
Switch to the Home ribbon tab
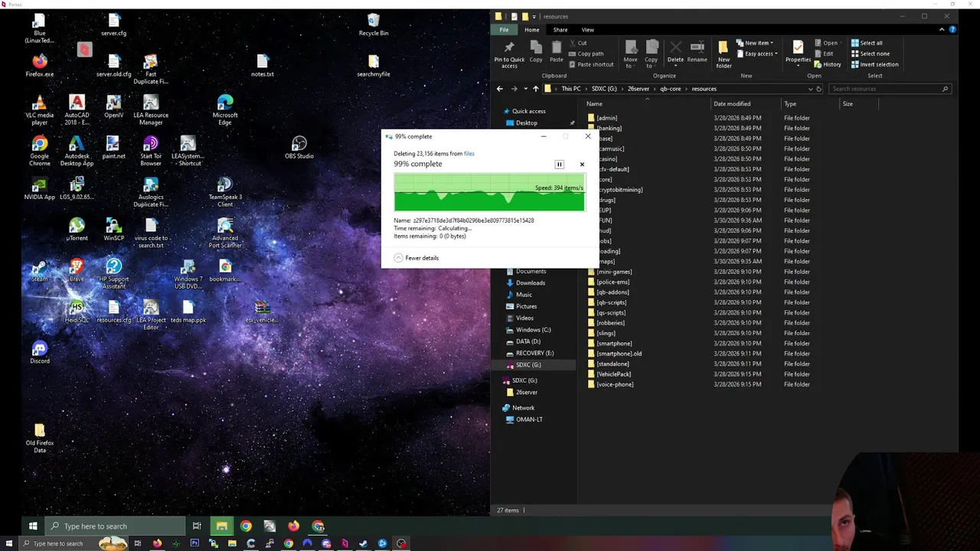point(531,30)
